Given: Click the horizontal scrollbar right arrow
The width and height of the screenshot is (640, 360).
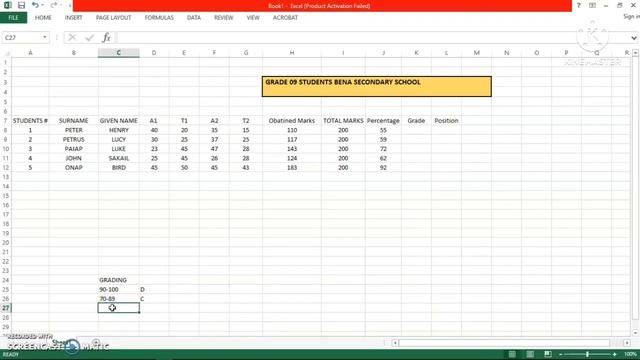Looking at the screenshot, I should pos(627,343).
